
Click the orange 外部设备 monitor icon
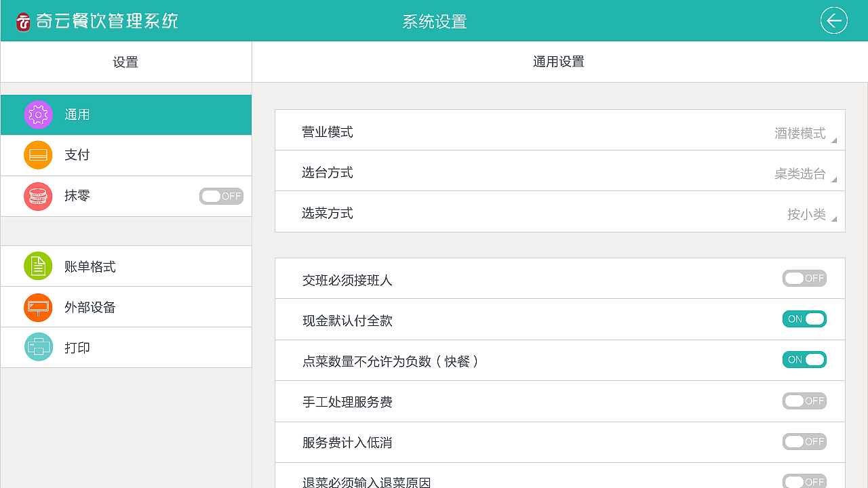[38, 307]
